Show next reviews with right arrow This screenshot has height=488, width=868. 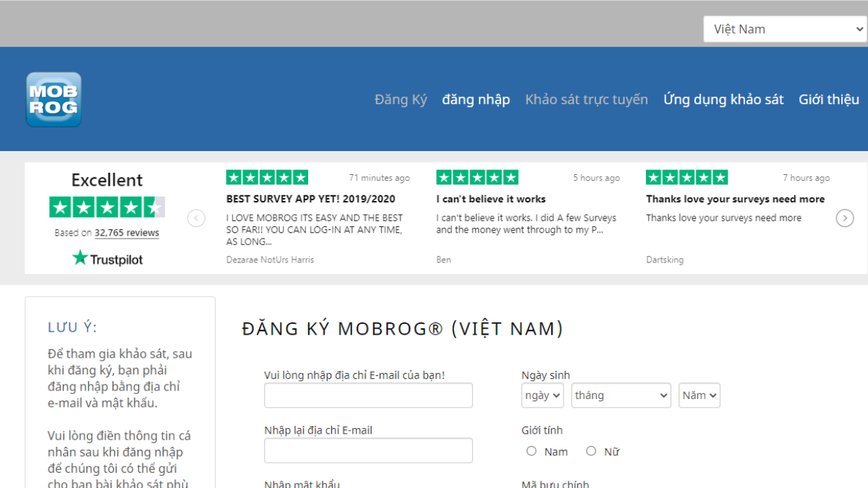pyautogui.click(x=845, y=218)
